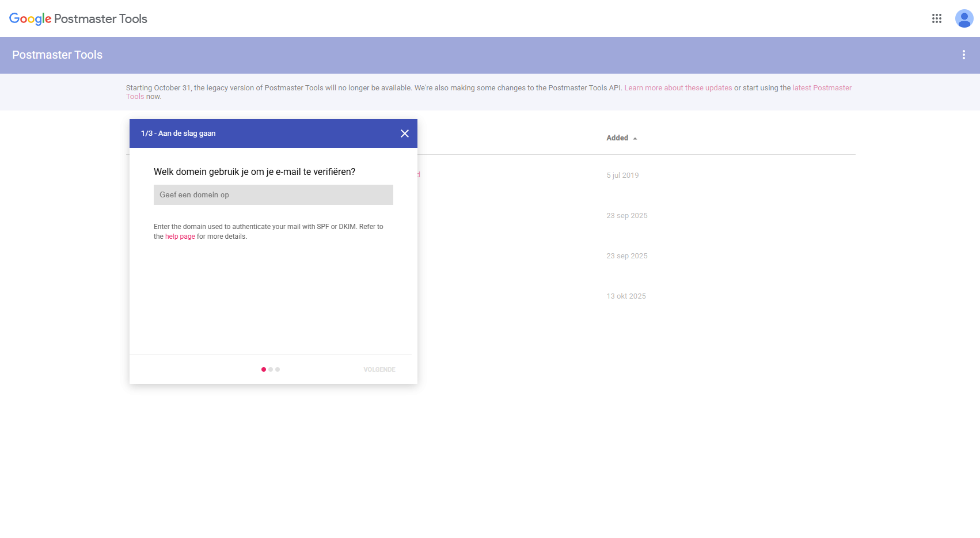
Task: Select the second wizard progress dot
Action: (271, 369)
